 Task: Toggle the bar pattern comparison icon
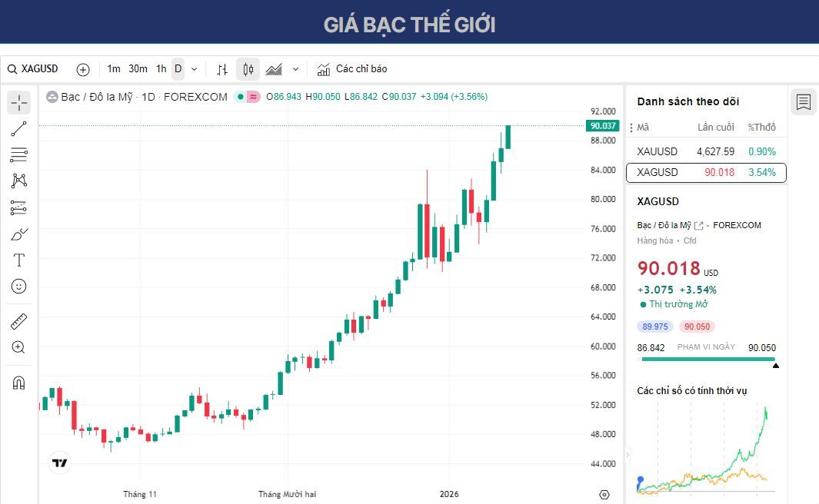coord(221,68)
